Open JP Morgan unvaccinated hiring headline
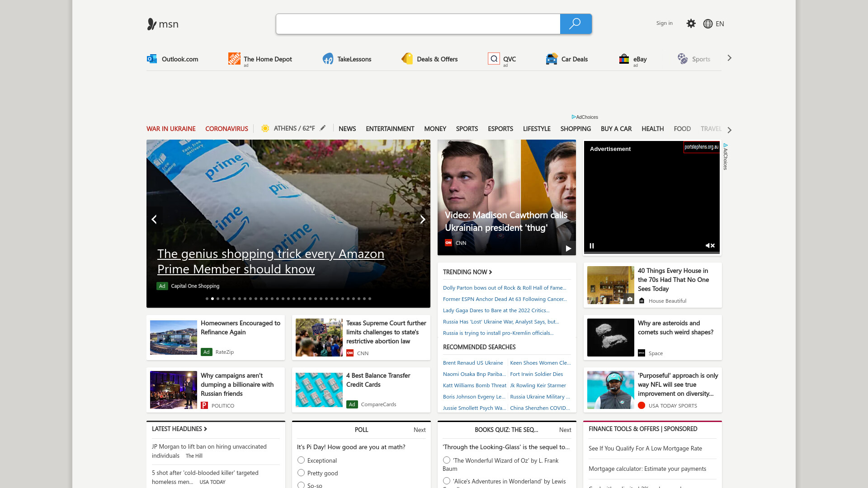868x488 pixels. point(209,451)
